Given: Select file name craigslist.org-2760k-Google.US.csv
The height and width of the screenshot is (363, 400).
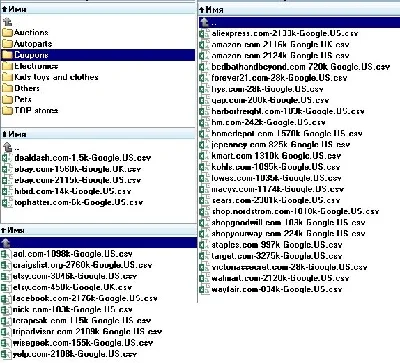Looking at the screenshot, I should [x=82, y=265].
